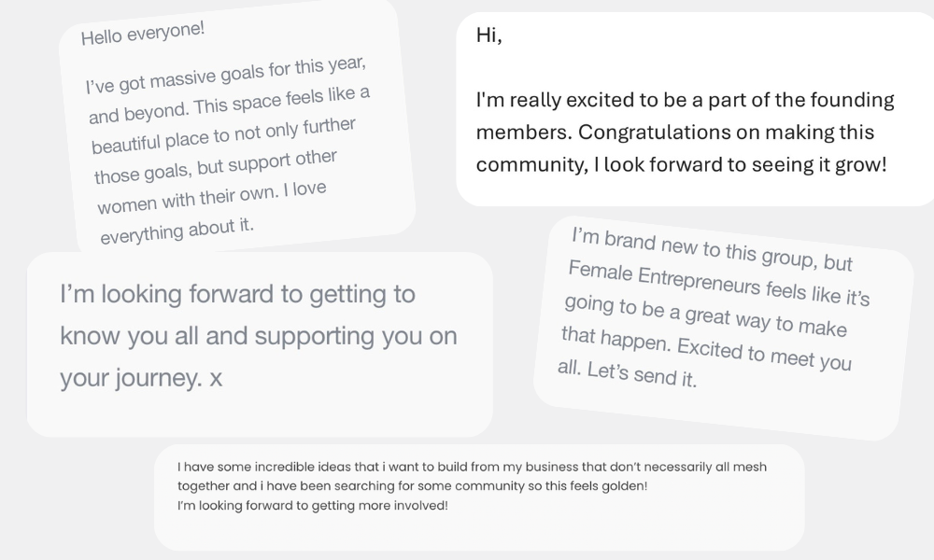
Task: Click the "Hello everyone!" greeting
Action: tap(143, 34)
